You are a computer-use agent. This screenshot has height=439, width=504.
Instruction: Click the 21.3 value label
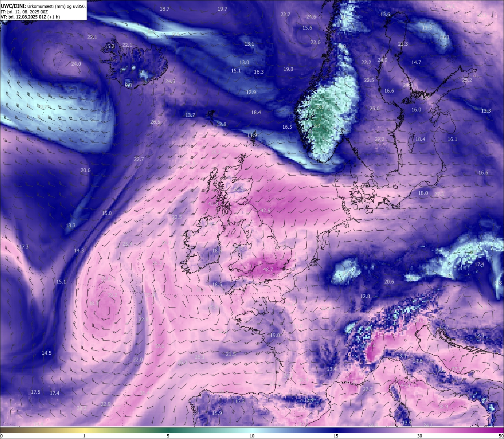click(x=403, y=44)
